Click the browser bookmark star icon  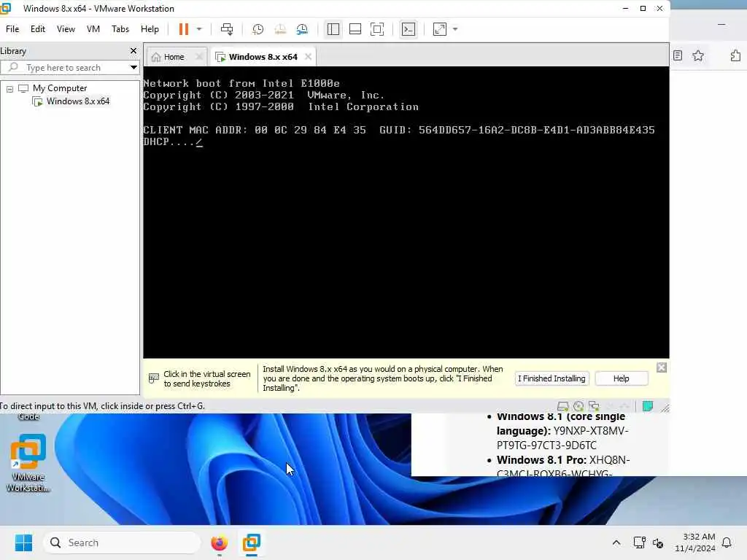pos(698,55)
